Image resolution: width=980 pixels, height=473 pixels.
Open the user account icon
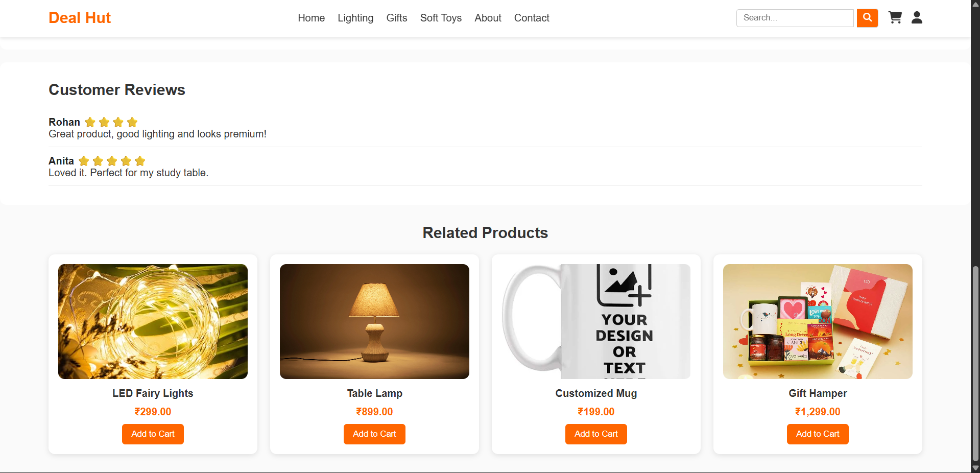click(x=917, y=18)
